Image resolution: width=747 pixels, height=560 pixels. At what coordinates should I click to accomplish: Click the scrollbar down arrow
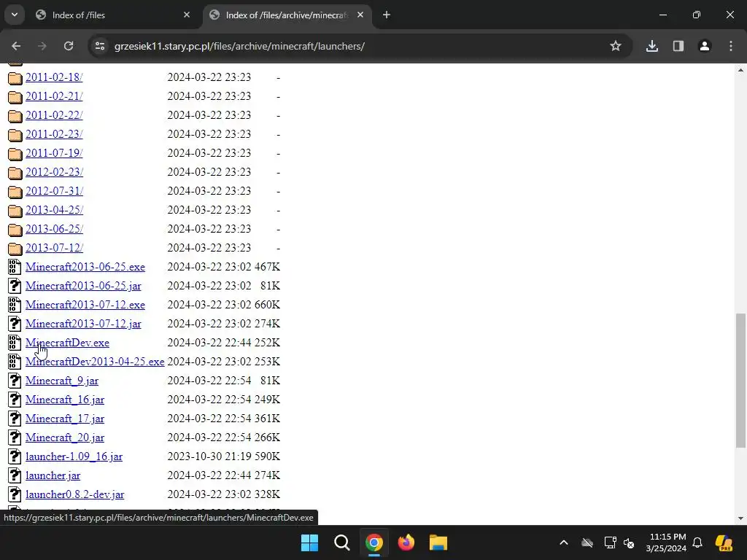tap(740, 518)
